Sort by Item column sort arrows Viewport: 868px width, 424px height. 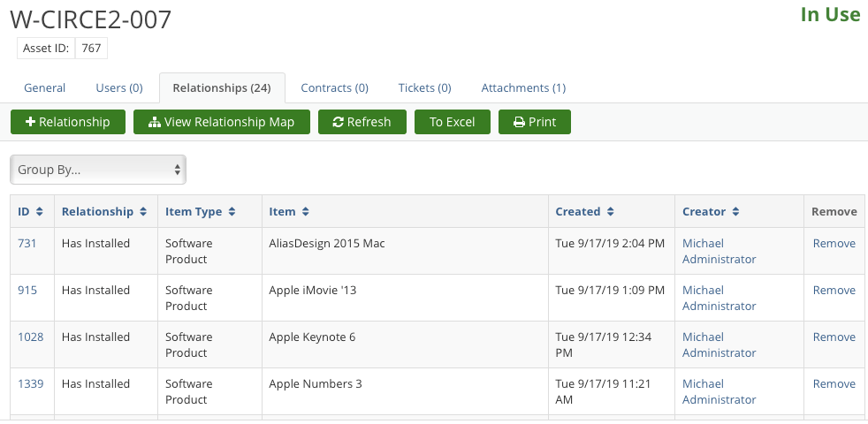click(x=305, y=211)
